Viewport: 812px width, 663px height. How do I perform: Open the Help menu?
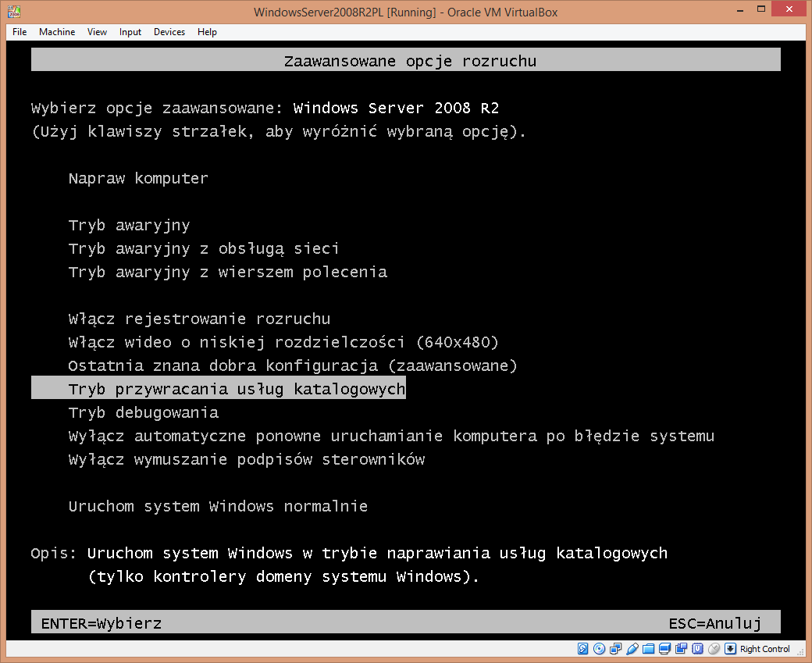(x=207, y=32)
